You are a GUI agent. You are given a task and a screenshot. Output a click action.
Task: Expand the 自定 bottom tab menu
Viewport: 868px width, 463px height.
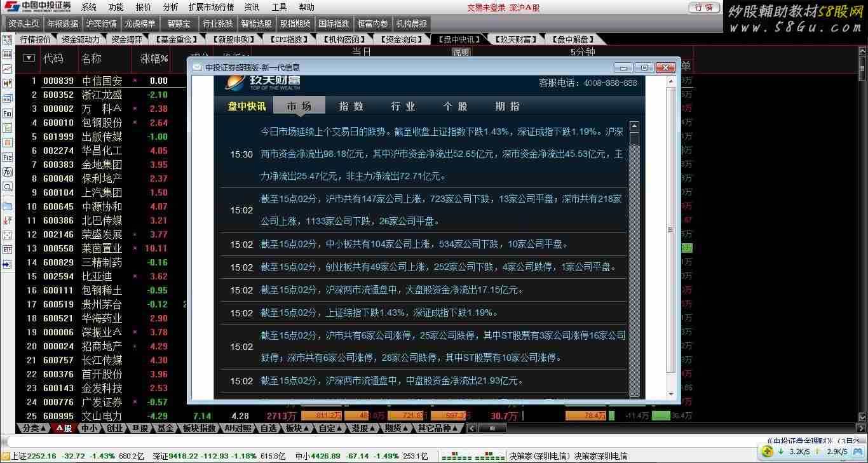point(330,428)
